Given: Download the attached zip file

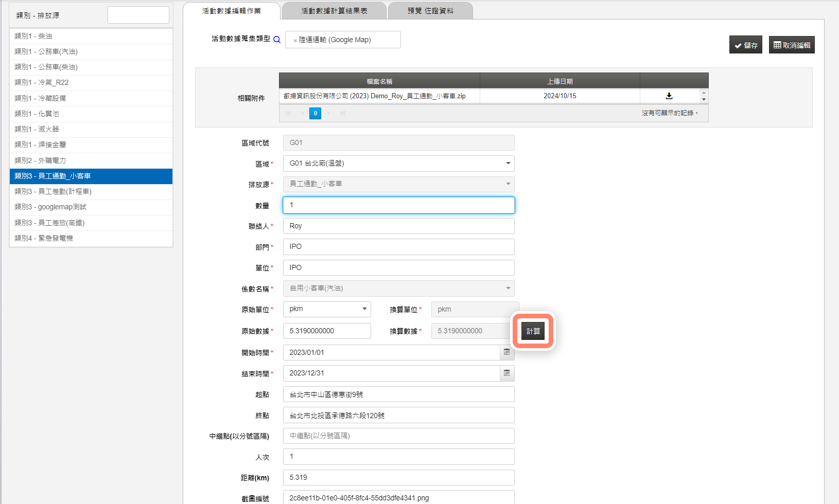Looking at the screenshot, I should tap(669, 96).
